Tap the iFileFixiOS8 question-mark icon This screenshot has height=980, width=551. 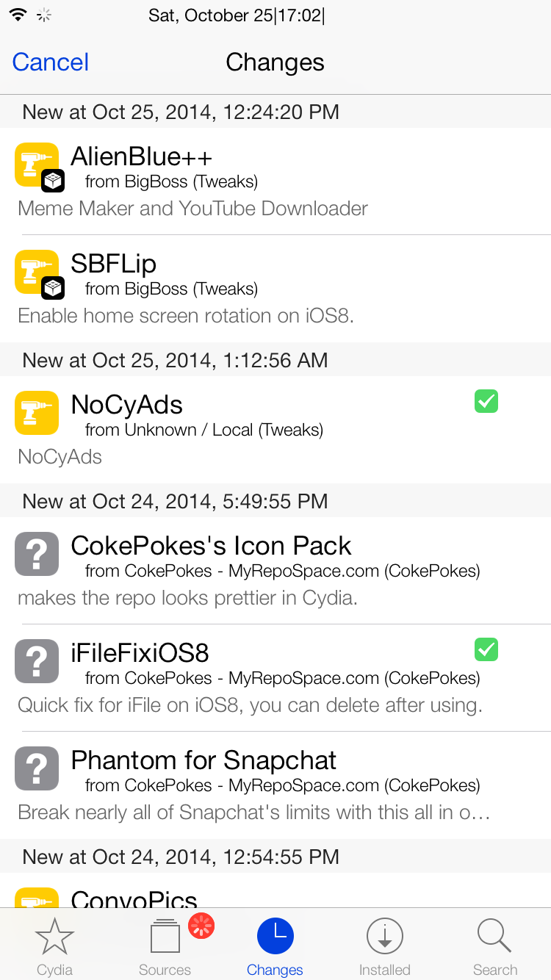click(x=37, y=661)
